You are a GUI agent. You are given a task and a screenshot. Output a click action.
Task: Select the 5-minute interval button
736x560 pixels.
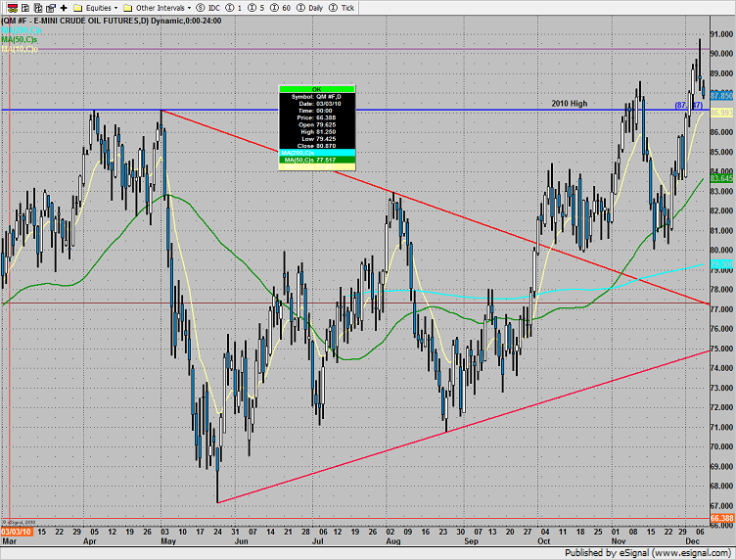(x=255, y=8)
